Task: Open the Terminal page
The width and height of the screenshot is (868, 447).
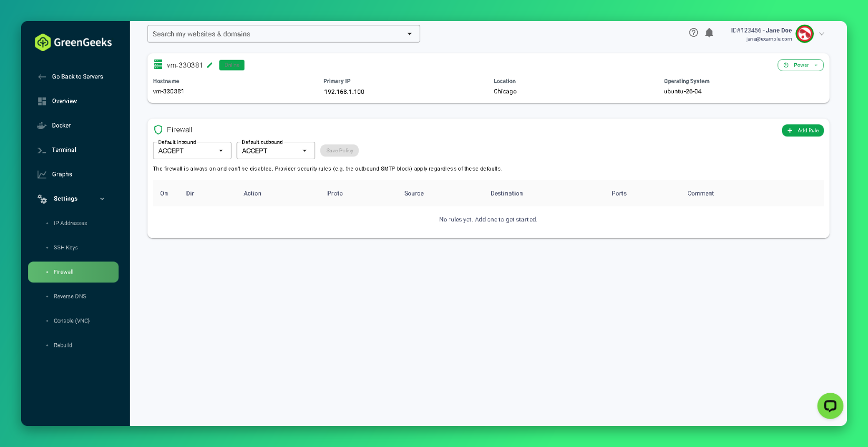Action: [64, 150]
